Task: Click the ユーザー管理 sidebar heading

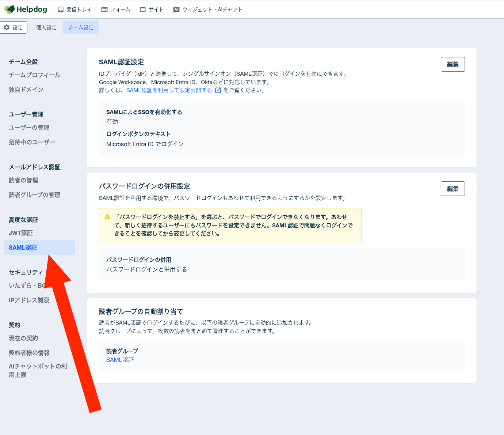Action: [x=26, y=114]
